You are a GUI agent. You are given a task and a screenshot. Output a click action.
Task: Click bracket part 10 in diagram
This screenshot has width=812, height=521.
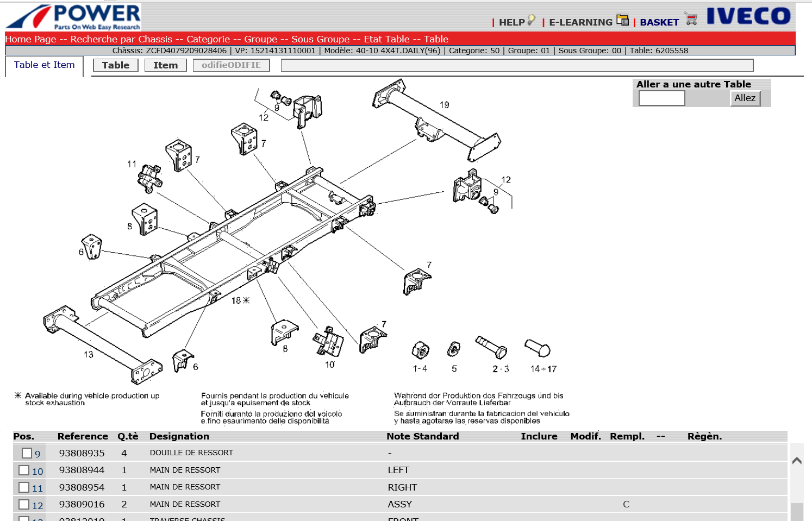pyautogui.click(x=329, y=342)
